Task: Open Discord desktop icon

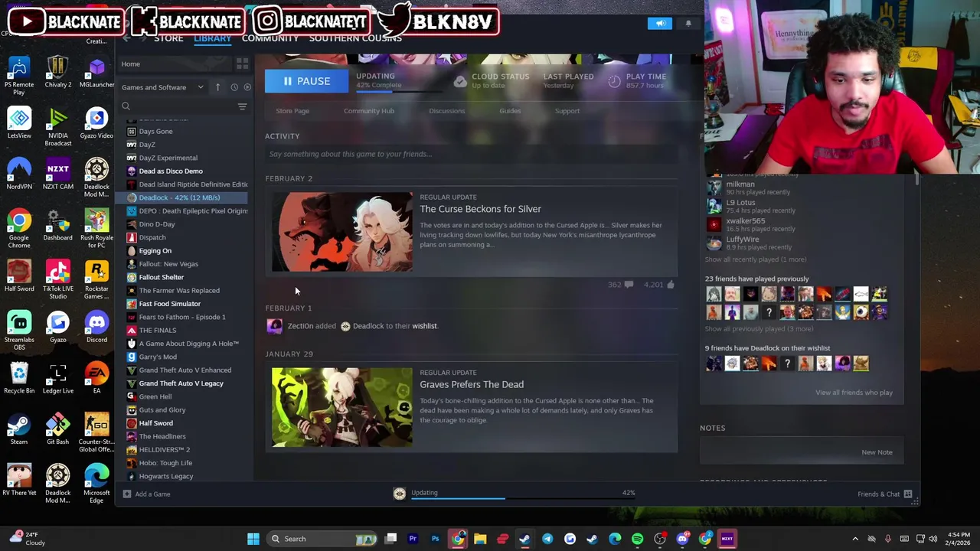Action: [x=96, y=327]
